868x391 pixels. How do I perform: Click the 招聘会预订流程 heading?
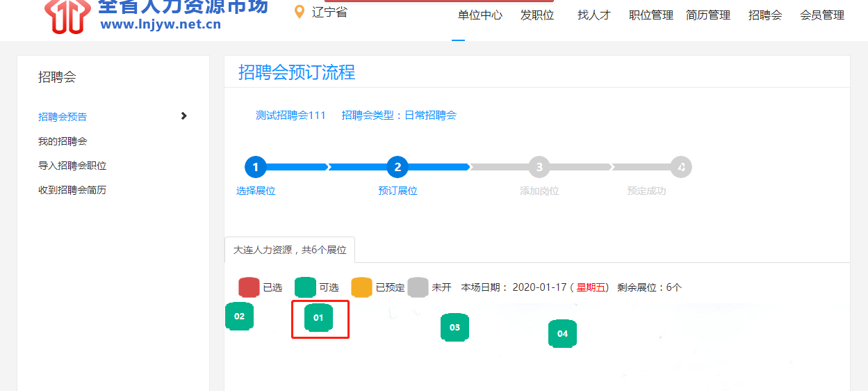click(x=297, y=72)
